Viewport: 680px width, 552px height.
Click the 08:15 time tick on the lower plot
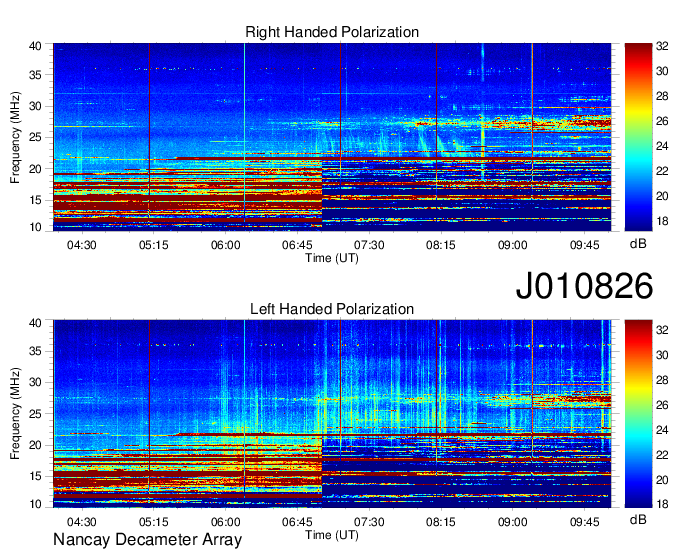point(441,522)
